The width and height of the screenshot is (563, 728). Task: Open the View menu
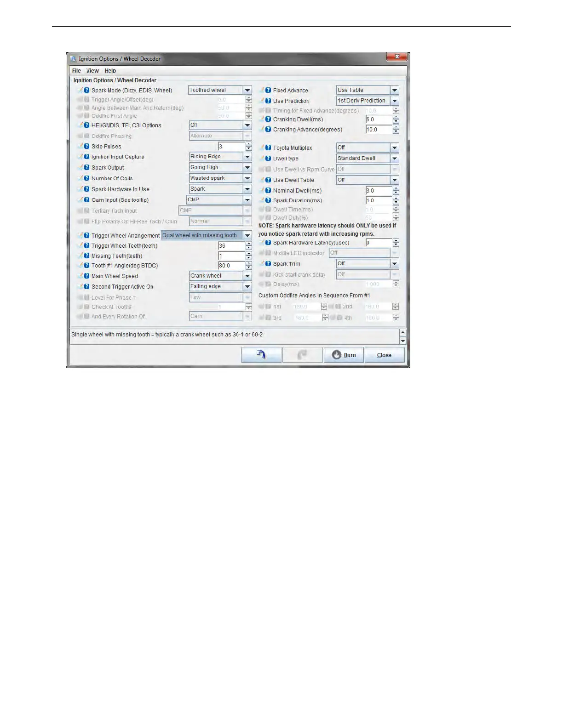92,71
